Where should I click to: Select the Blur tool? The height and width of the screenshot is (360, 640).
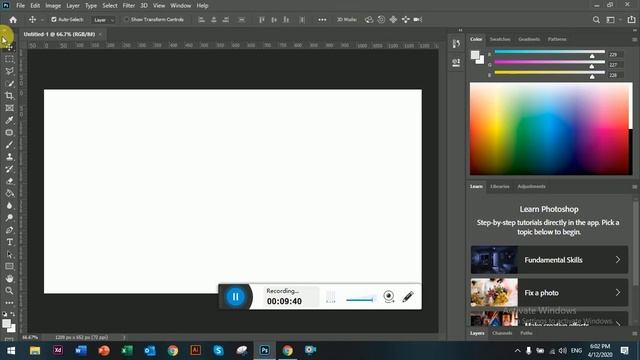(9, 206)
